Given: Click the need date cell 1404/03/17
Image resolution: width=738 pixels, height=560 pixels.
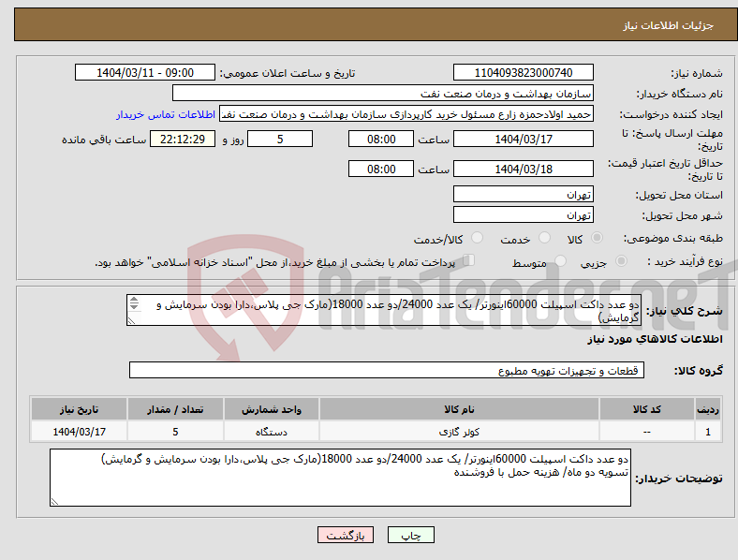Looking at the screenshot, I should (x=79, y=432).
